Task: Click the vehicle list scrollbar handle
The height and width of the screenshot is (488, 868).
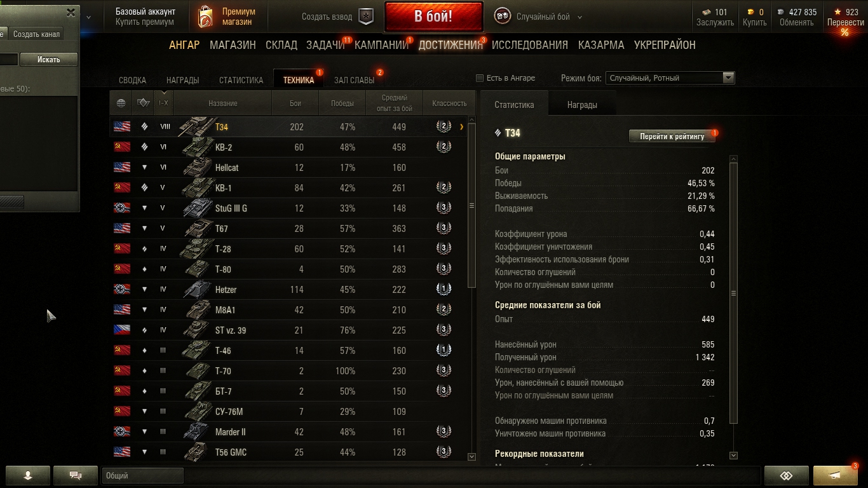Action: 471,205
